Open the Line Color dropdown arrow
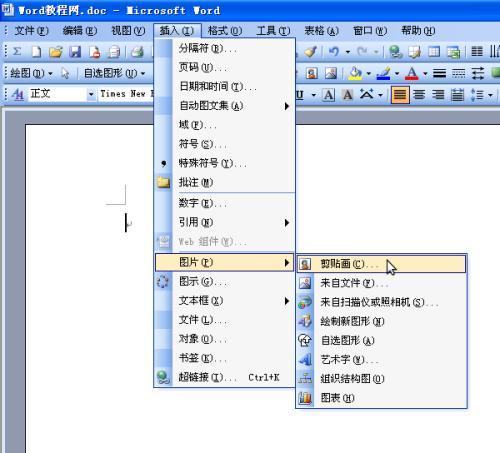The height and width of the screenshot is (453, 500). pos(397,73)
